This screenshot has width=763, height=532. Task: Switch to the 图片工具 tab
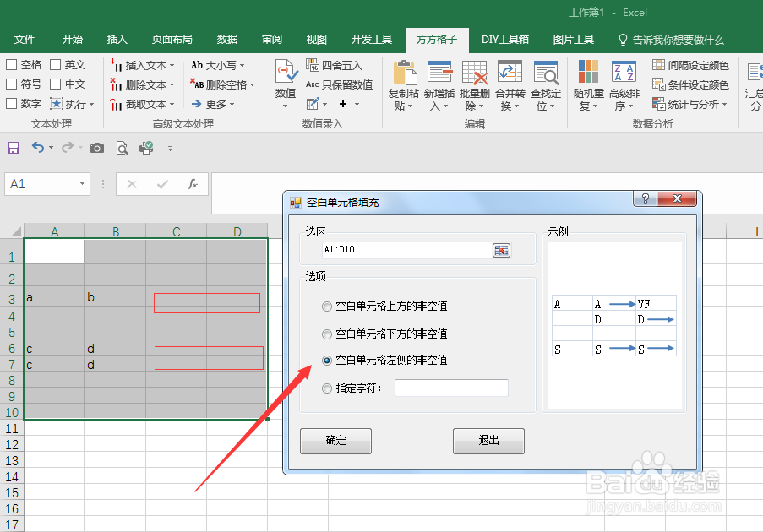click(x=573, y=40)
